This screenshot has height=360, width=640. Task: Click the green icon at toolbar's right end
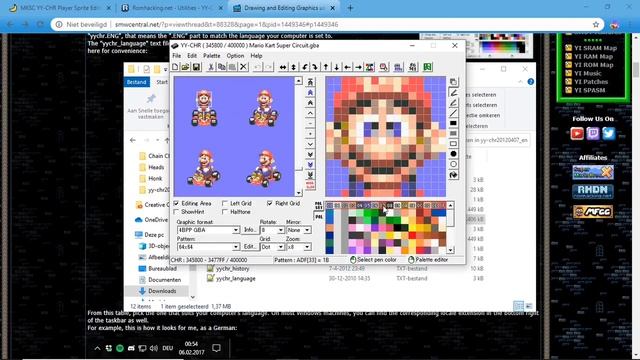point(427,67)
